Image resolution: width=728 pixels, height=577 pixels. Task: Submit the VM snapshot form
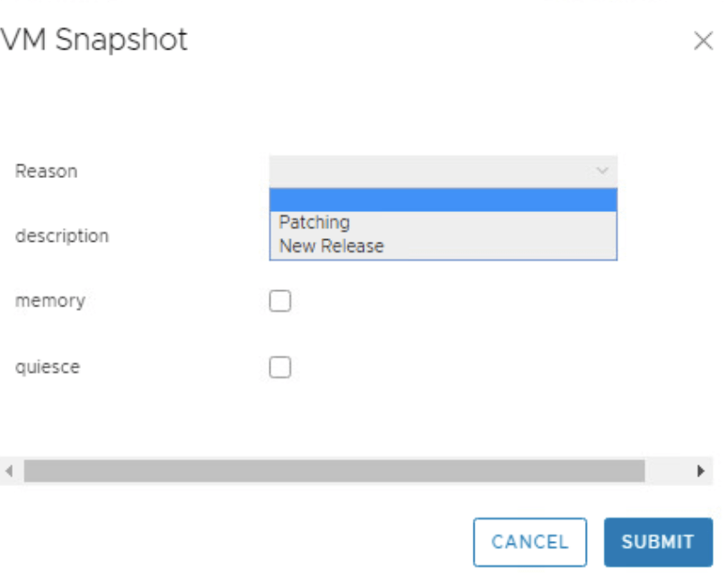tap(658, 542)
